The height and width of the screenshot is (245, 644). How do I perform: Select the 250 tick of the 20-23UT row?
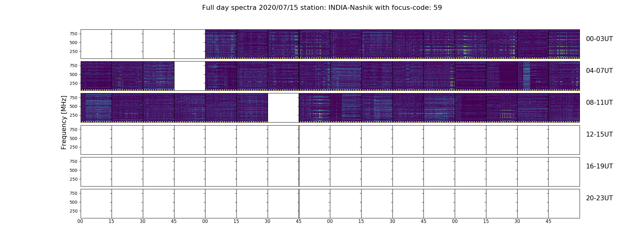pyautogui.click(x=74, y=211)
